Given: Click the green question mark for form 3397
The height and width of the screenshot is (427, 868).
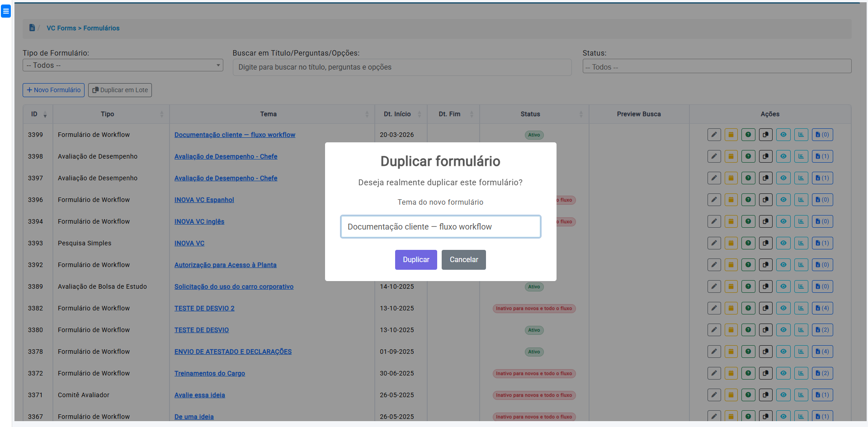Looking at the screenshot, I should pyautogui.click(x=748, y=178).
